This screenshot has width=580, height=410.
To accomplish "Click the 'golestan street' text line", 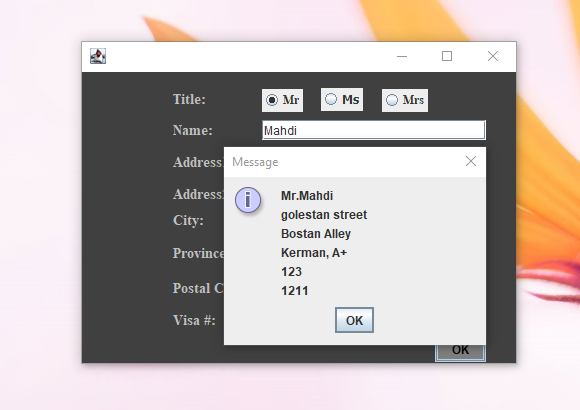I will [324, 215].
